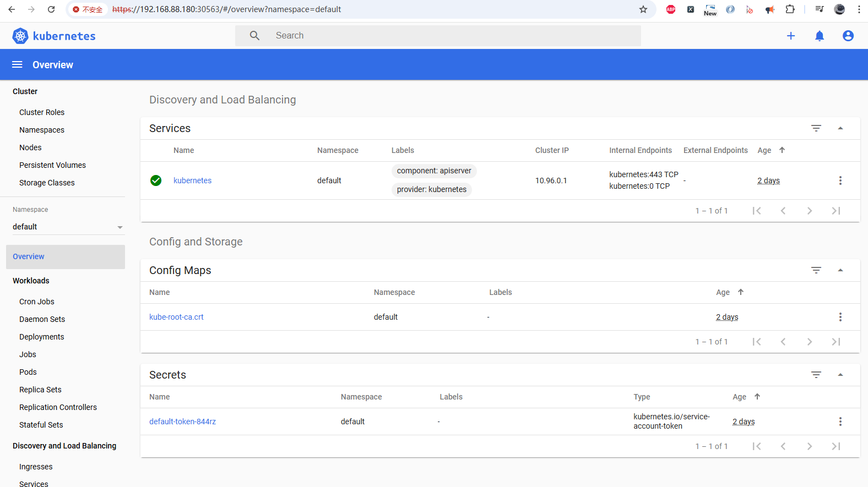Sort Services by Age arrow
This screenshot has height=487, width=868.
782,150
